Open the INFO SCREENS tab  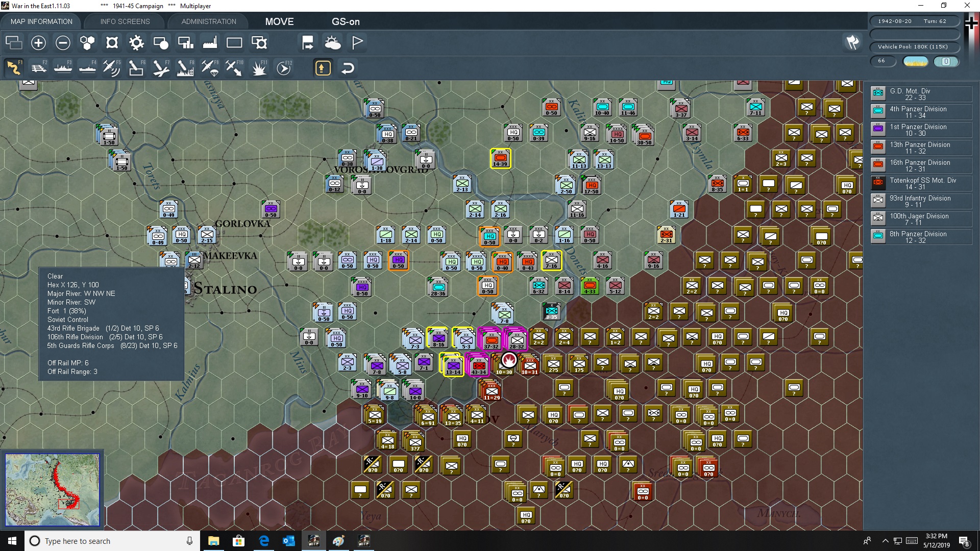pyautogui.click(x=125, y=21)
